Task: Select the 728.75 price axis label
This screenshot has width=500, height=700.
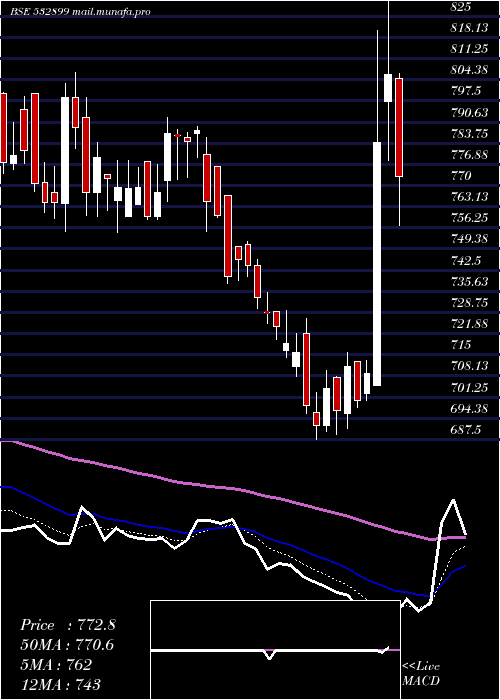Action: point(469,303)
